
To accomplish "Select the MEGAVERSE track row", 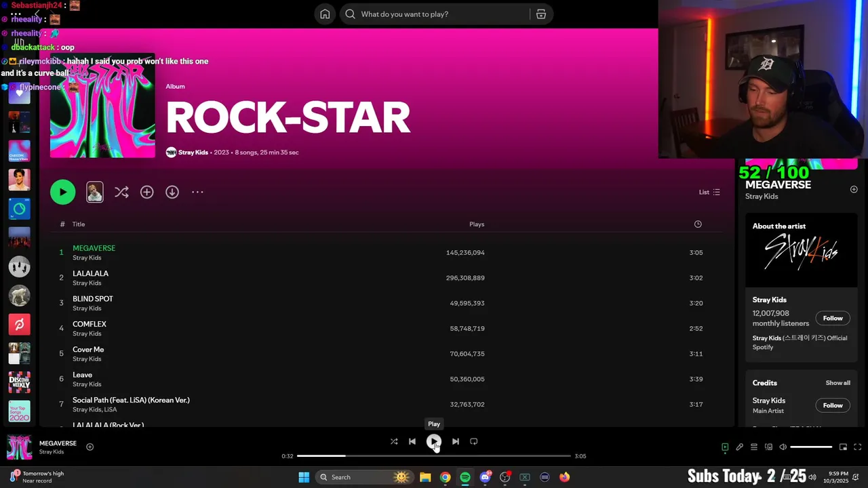I will [387, 252].
